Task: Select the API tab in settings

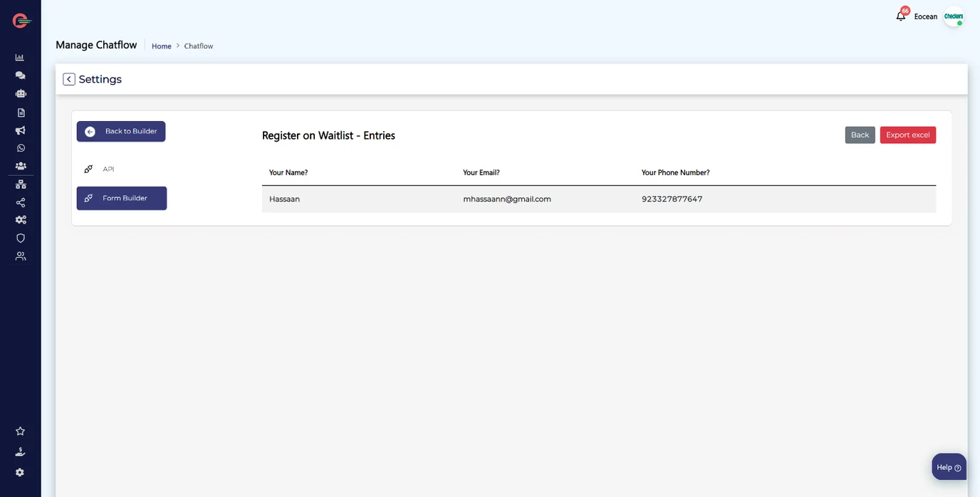Action: (108, 169)
